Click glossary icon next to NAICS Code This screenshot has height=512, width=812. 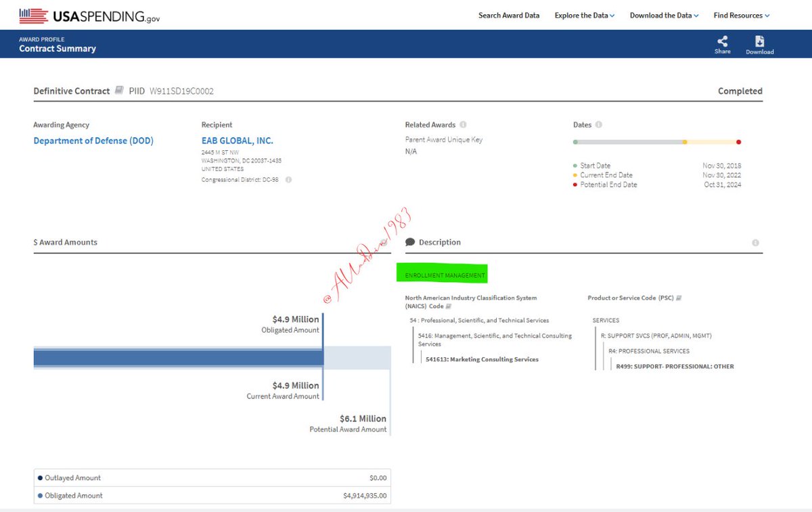point(448,306)
